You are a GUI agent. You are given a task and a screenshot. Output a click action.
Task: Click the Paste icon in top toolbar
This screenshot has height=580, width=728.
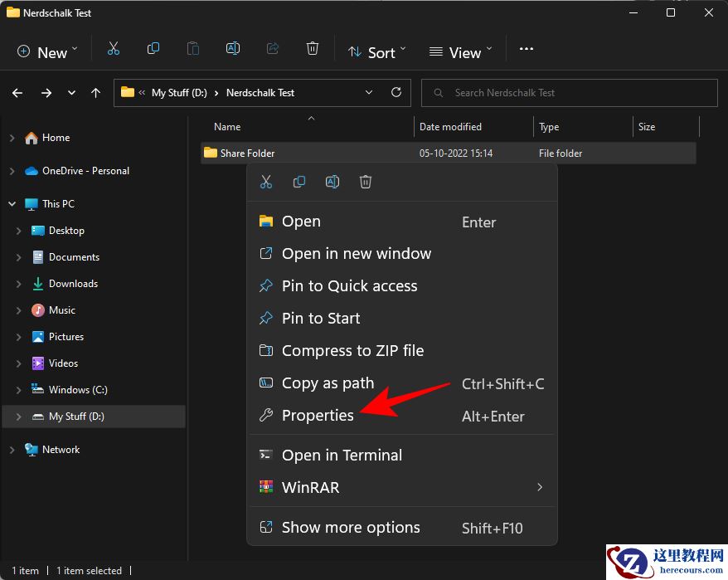pos(193,49)
